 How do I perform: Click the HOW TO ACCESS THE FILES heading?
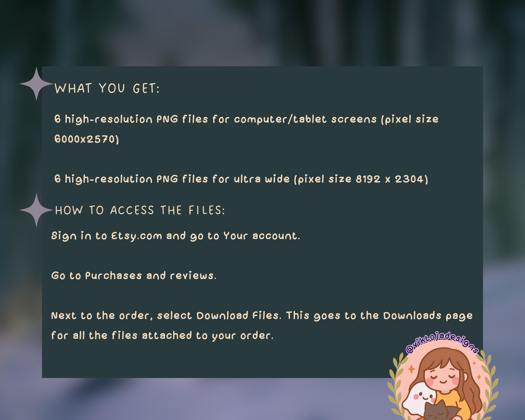140,210
